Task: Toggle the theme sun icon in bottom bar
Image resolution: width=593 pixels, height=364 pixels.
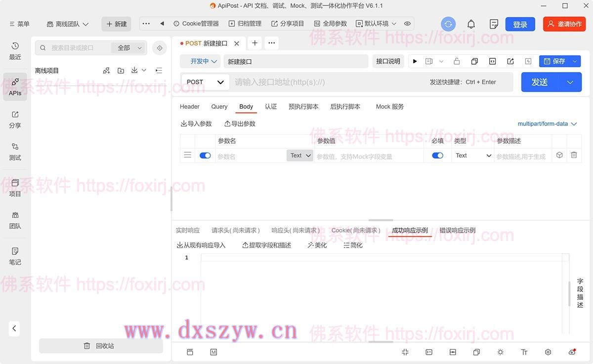Action: [501, 352]
